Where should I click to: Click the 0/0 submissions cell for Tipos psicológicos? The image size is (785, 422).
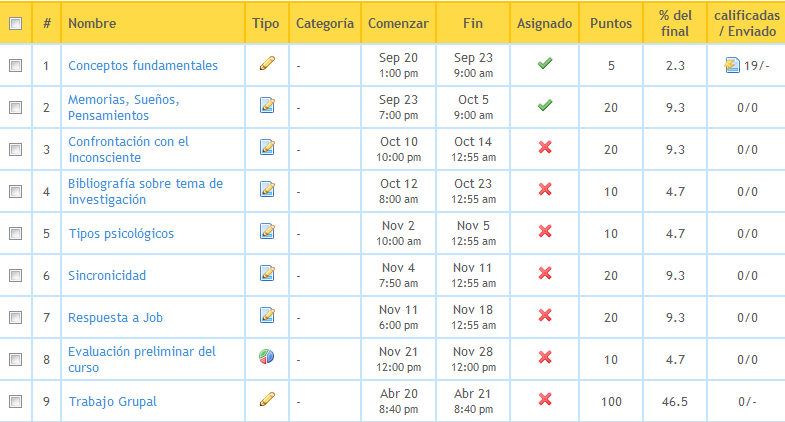coord(747,233)
